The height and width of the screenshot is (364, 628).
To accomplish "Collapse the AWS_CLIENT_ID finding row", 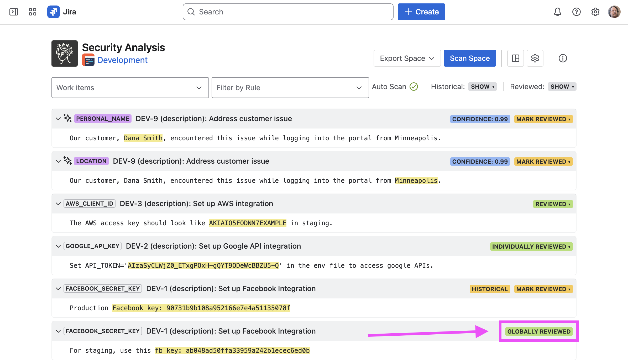I will click(58, 204).
